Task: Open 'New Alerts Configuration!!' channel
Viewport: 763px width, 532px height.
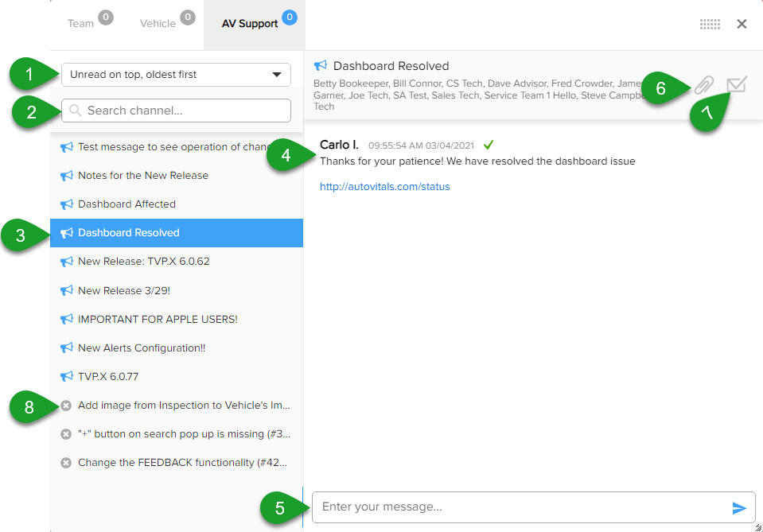Action: [176, 348]
